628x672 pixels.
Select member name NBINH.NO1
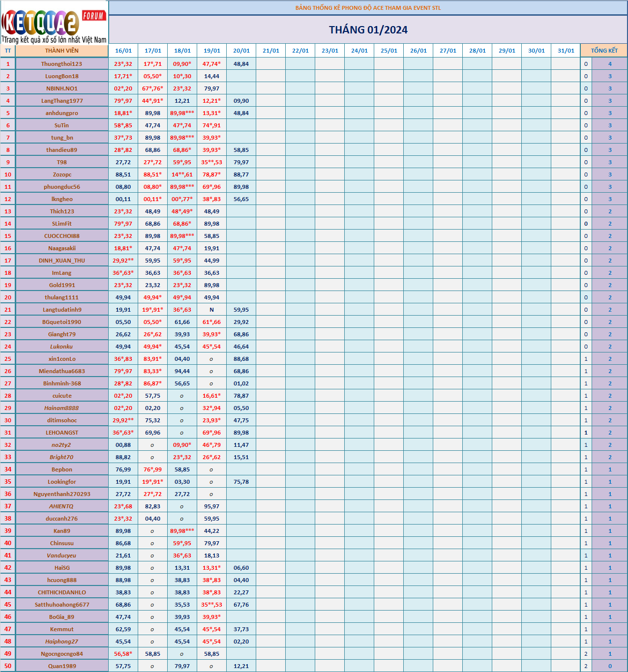tap(62, 88)
